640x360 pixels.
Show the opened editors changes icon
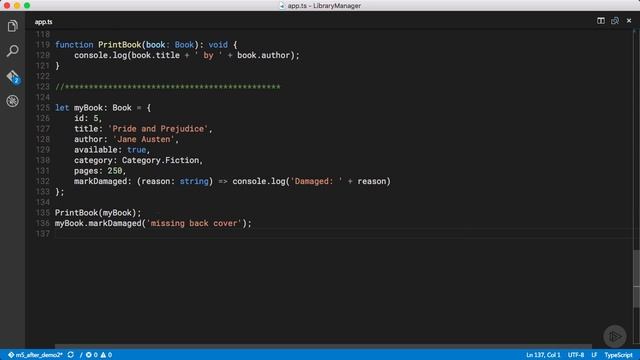click(615, 20)
